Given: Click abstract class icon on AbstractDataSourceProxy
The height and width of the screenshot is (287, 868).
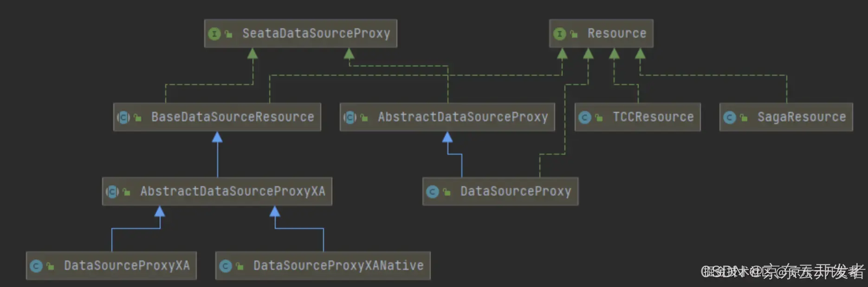Looking at the screenshot, I should [350, 117].
